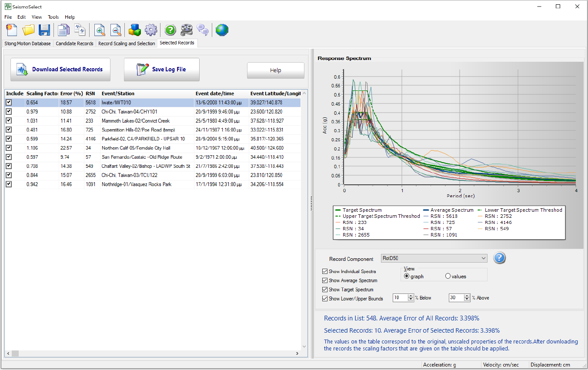Switch to the Strong Motion Database tab
Image resolution: width=588 pixels, height=370 pixels.
pyautogui.click(x=28, y=43)
